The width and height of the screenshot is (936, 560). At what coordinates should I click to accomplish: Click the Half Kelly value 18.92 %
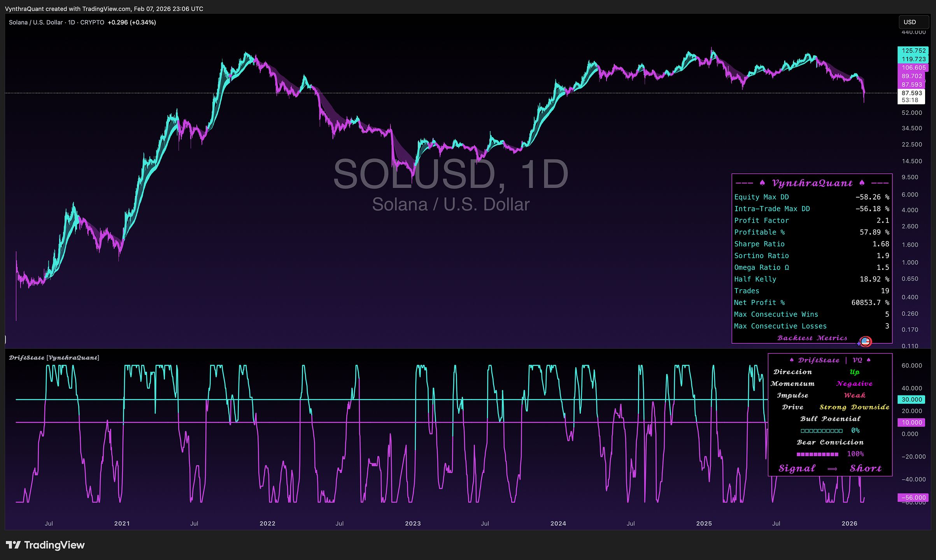(875, 279)
